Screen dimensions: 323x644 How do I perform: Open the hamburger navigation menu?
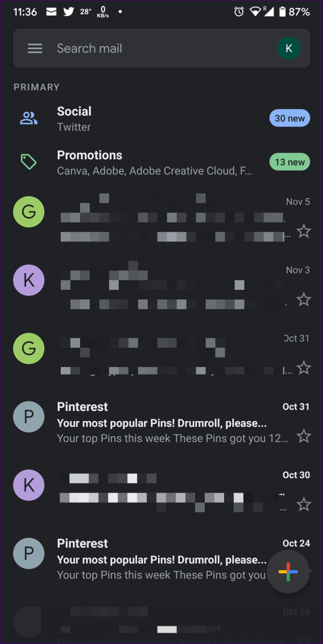click(x=35, y=48)
